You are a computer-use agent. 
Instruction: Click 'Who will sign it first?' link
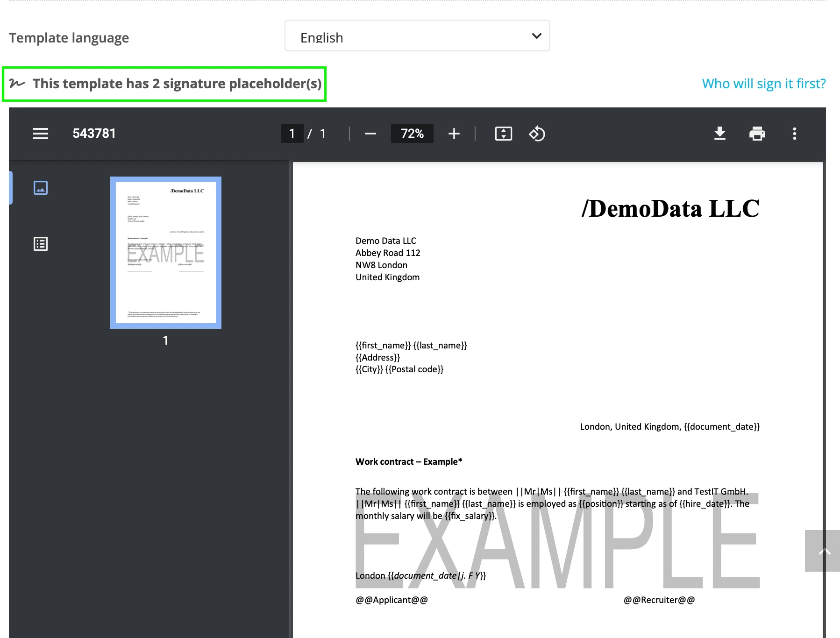764,84
